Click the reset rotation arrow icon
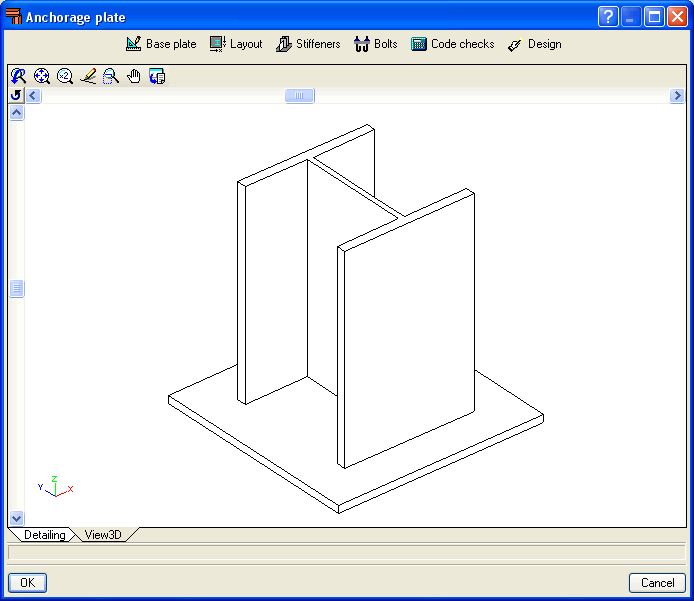694x601 pixels. 16,95
